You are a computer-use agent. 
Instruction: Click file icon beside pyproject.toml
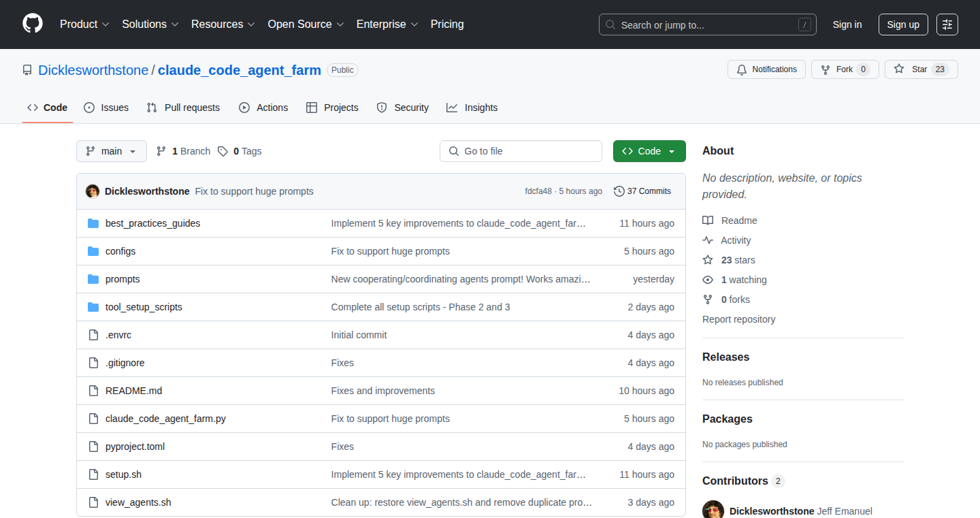(x=93, y=447)
